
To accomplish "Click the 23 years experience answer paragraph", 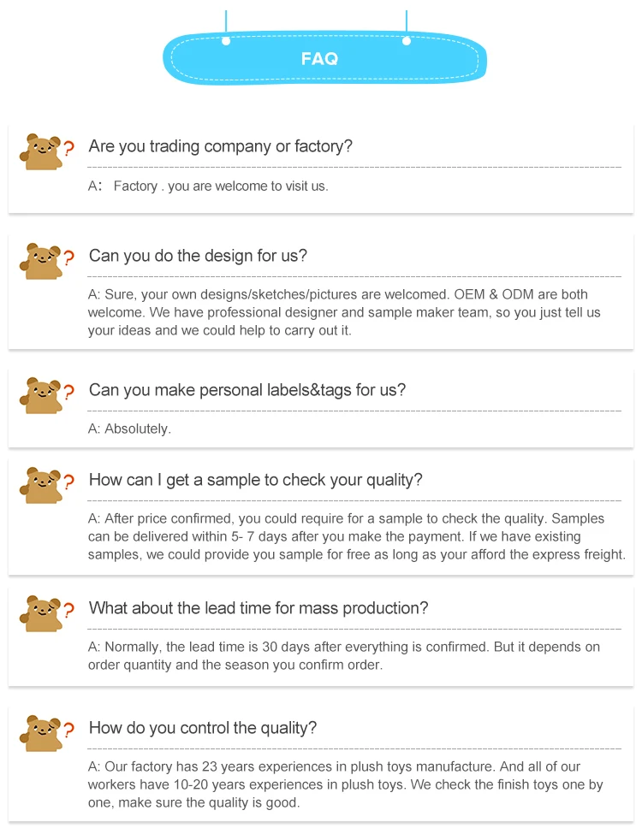I will point(345,784).
